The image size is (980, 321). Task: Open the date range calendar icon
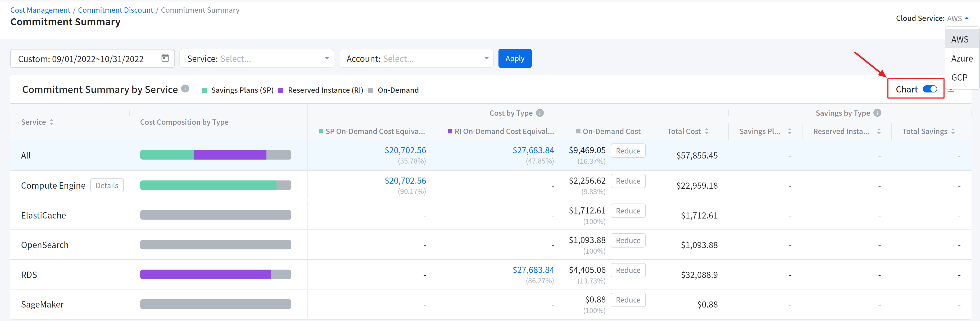(165, 58)
